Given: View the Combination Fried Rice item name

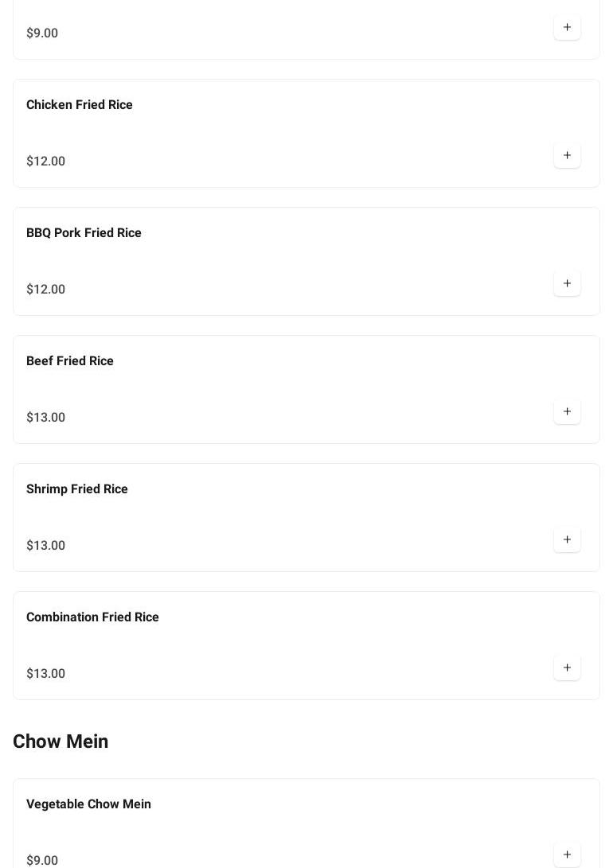Looking at the screenshot, I should (92, 617).
